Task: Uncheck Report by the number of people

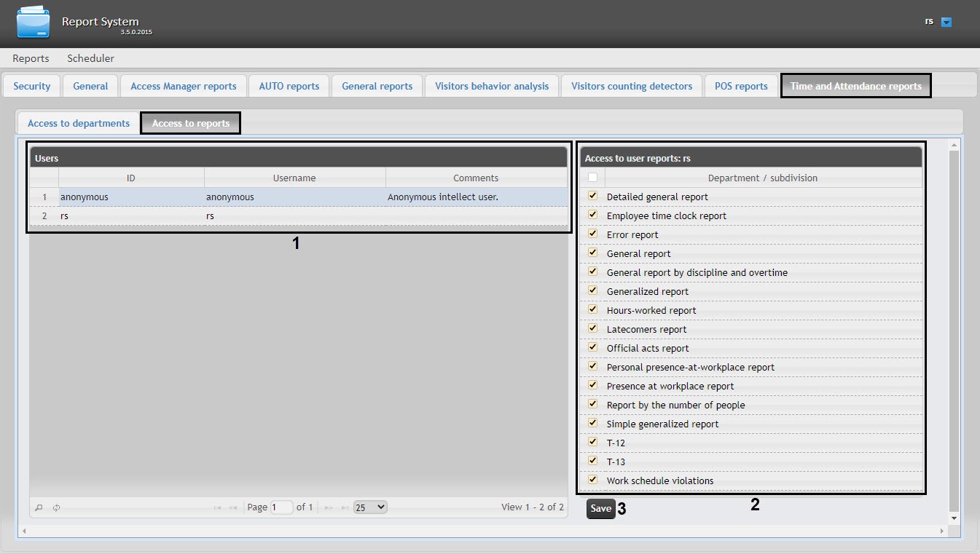Action: tap(592, 404)
